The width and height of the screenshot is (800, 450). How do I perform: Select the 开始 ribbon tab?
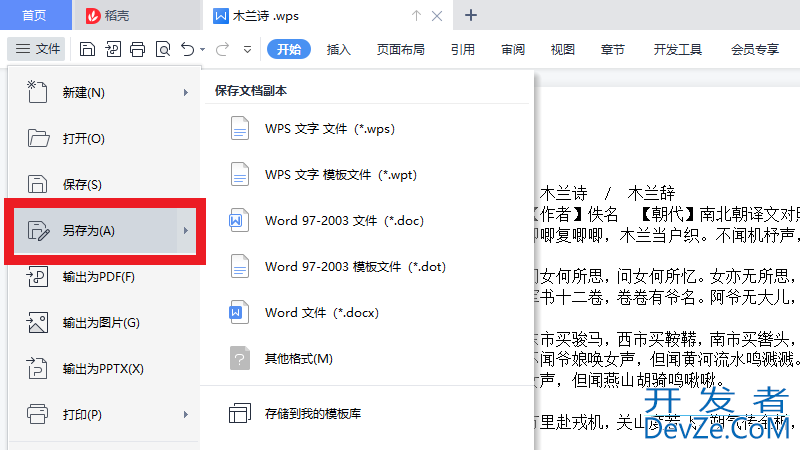289,49
